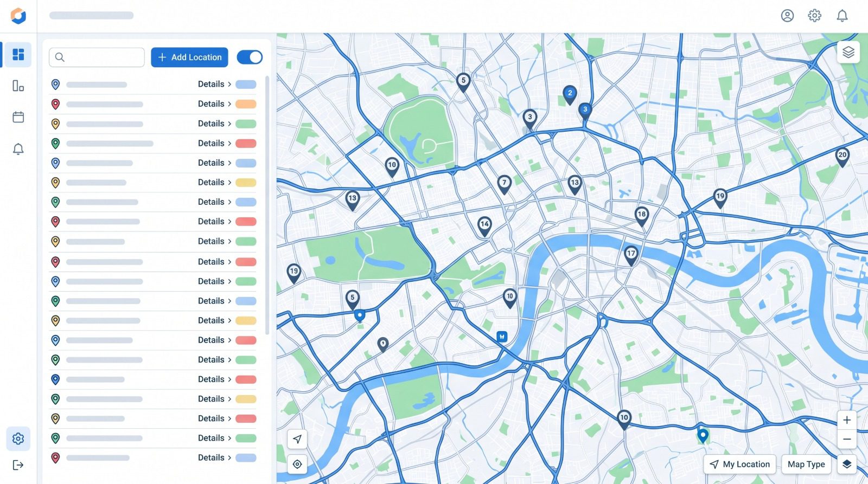The width and height of the screenshot is (868, 484).
Task: Click the blue location pin in first row
Action: point(55,85)
